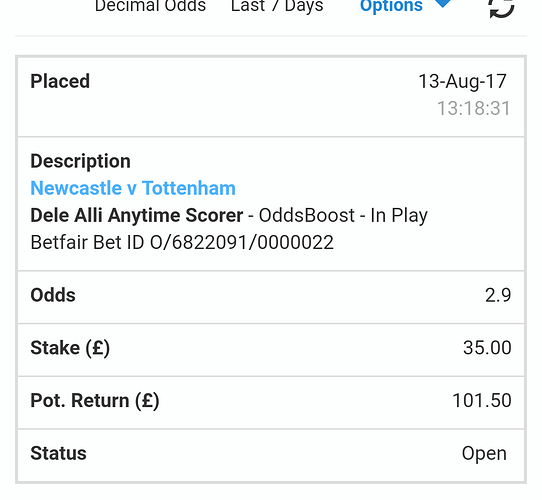This screenshot has width=542, height=500.
Task: Click the Stake (£) row label
Action: click(70, 348)
